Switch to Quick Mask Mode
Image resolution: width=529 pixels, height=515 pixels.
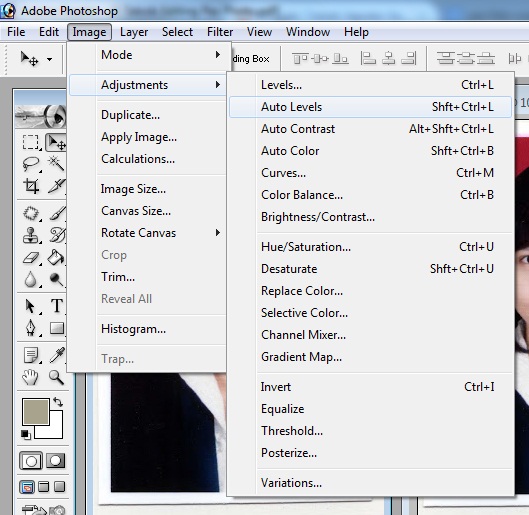click(55, 461)
